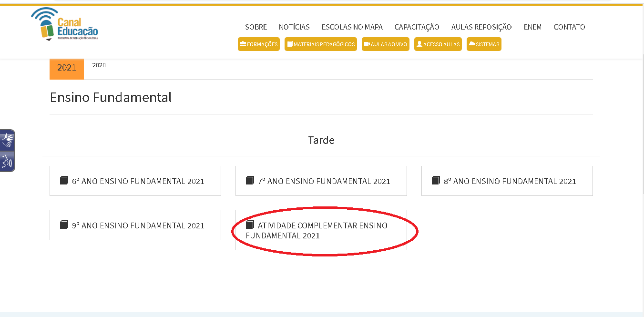
Task: Open the Sobre menu item
Action: coord(256,27)
